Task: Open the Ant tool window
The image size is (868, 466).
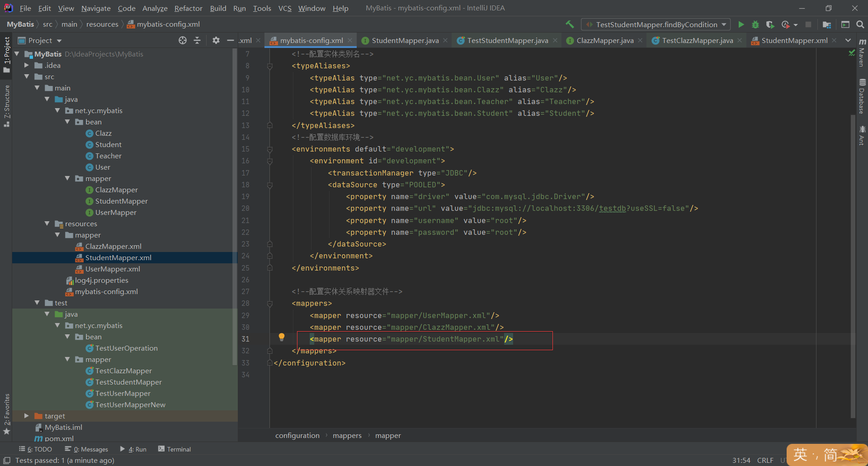Action: pos(862,135)
